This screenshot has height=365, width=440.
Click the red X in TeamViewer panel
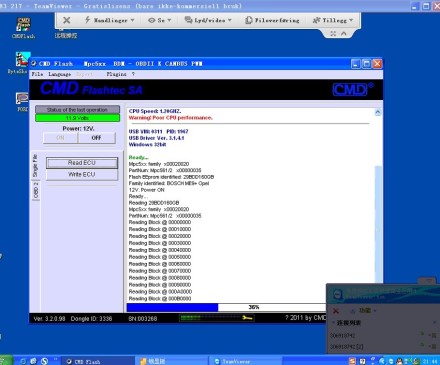coord(336,311)
